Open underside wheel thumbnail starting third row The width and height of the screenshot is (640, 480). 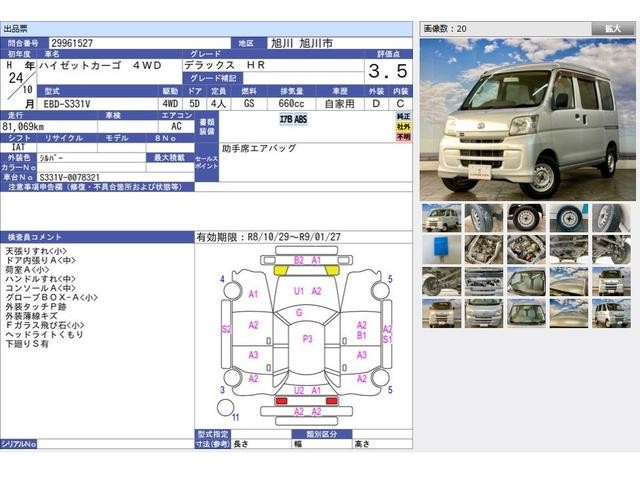pos(441,281)
